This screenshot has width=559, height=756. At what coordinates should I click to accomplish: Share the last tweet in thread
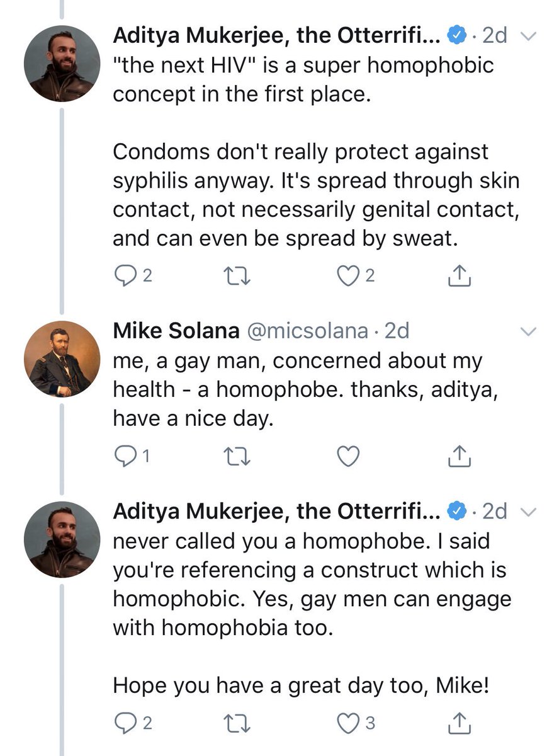[460, 724]
